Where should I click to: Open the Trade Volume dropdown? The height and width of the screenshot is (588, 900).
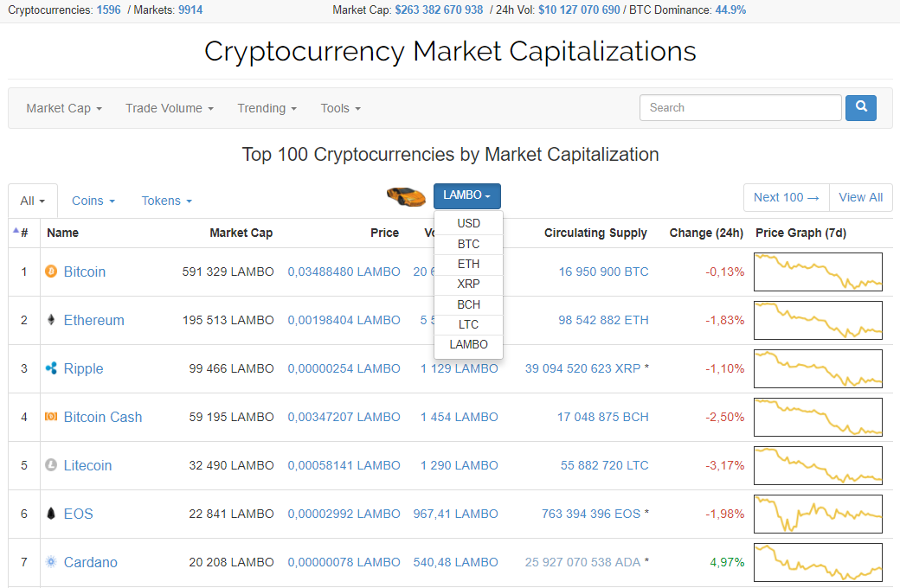coord(169,108)
